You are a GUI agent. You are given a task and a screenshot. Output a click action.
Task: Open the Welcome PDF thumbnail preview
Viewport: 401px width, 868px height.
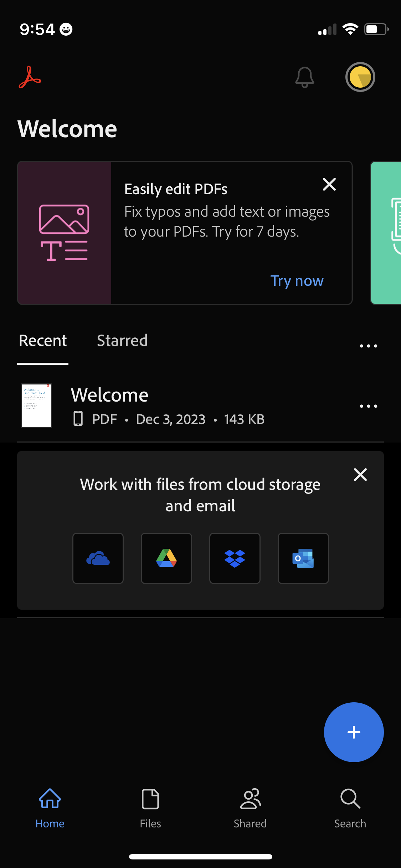point(36,405)
